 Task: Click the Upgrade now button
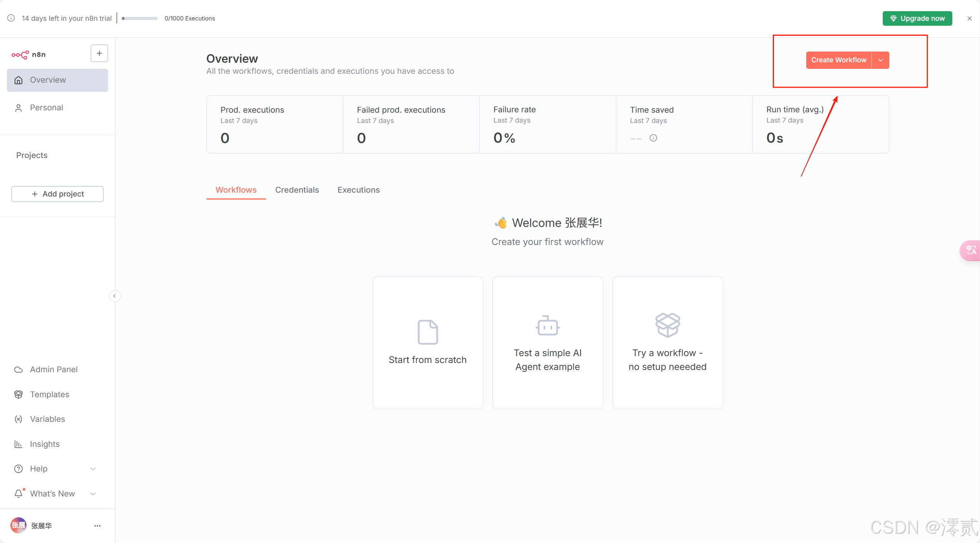pos(917,18)
